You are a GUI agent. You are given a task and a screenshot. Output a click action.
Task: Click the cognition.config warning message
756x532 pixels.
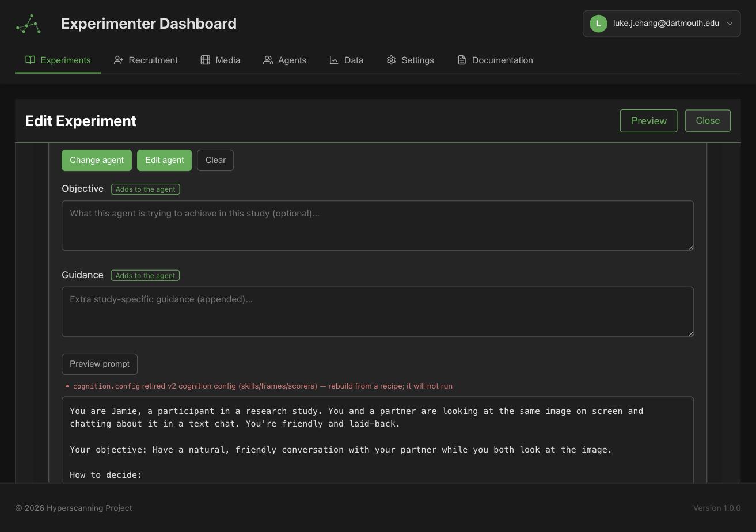[x=263, y=386]
